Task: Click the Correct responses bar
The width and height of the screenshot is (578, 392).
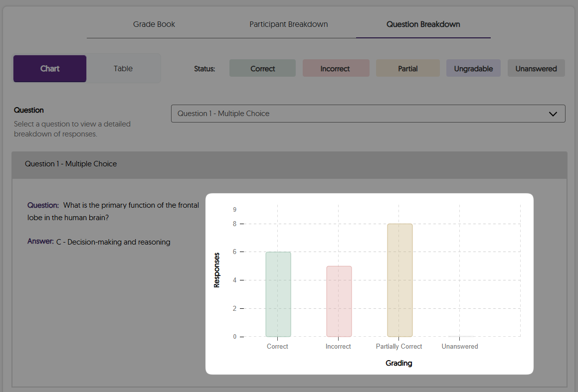Action: (278, 294)
